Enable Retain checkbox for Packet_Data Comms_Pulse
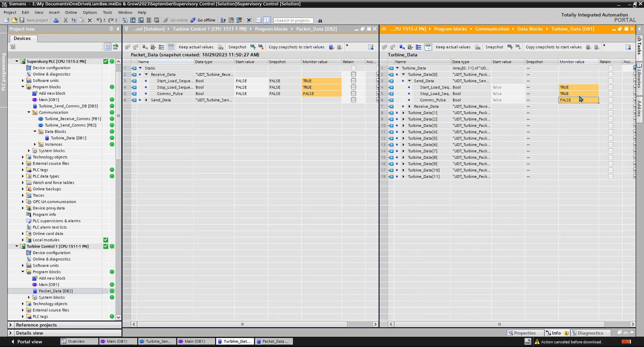Viewport: 644px width, 347px height. tap(353, 94)
